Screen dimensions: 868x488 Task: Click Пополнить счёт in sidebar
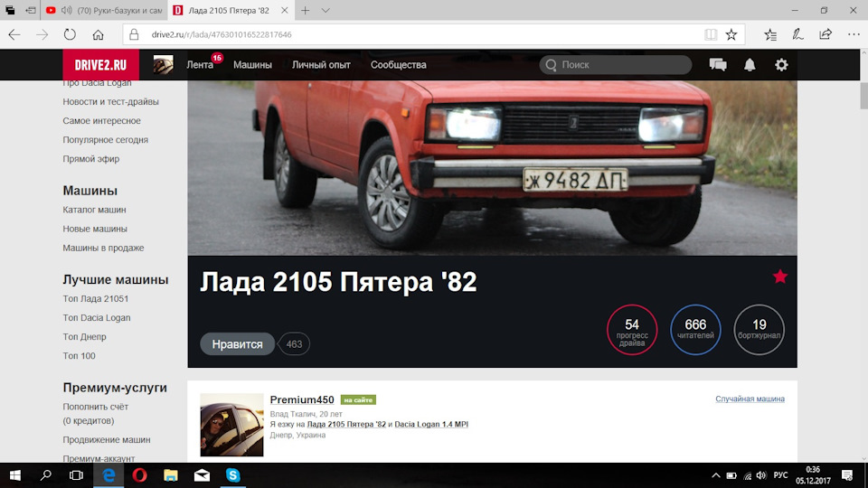click(x=95, y=407)
